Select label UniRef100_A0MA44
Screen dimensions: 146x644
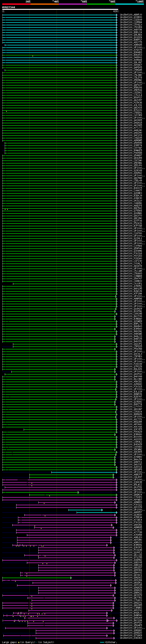pos(131,60)
